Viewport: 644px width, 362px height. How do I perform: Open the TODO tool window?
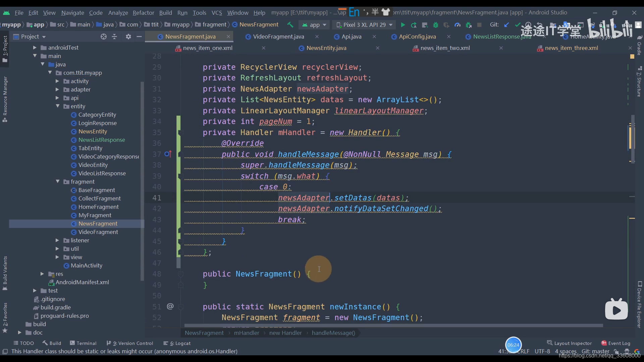pyautogui.click(x=23, y=343)
